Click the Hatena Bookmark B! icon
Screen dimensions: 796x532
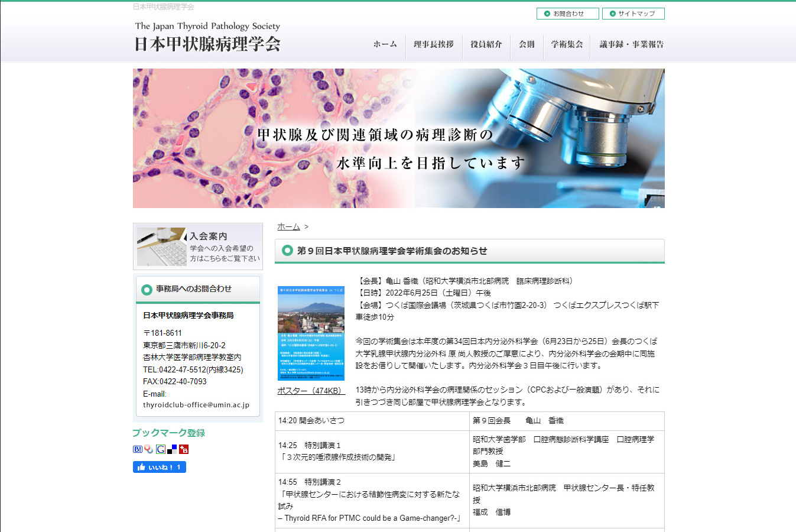tap(138, 449)
